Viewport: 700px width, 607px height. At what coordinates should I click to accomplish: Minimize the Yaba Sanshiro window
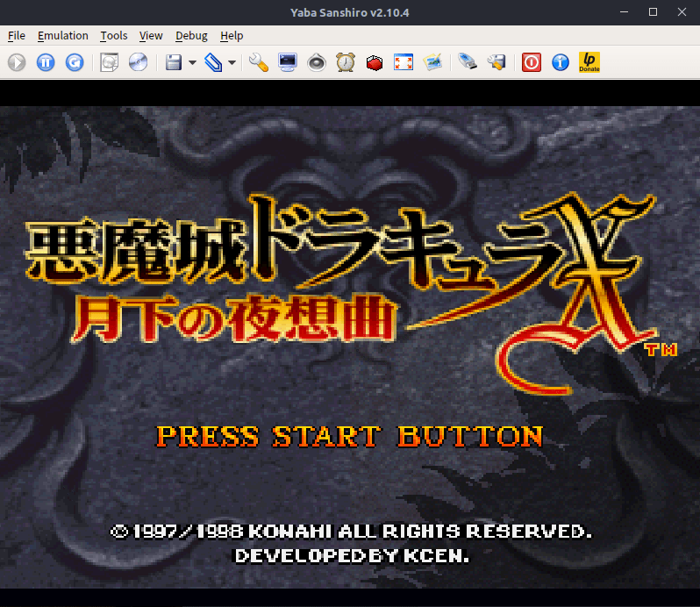[x=624, y=12]
